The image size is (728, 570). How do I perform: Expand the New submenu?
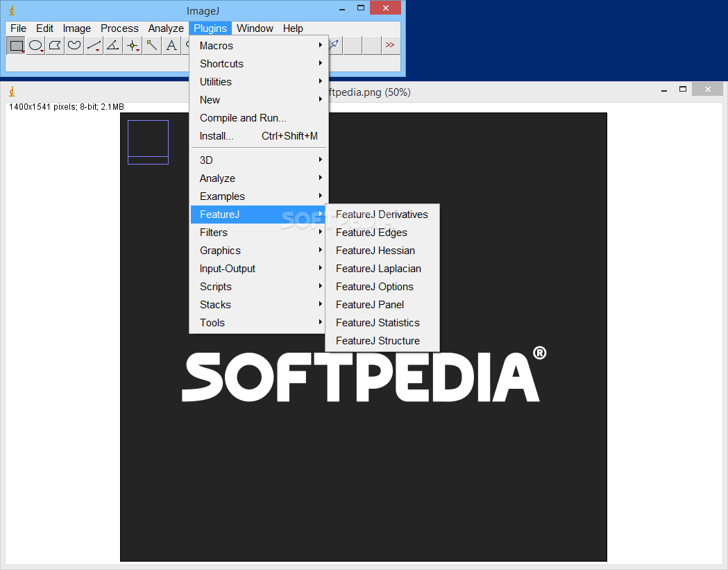[259, 100]
